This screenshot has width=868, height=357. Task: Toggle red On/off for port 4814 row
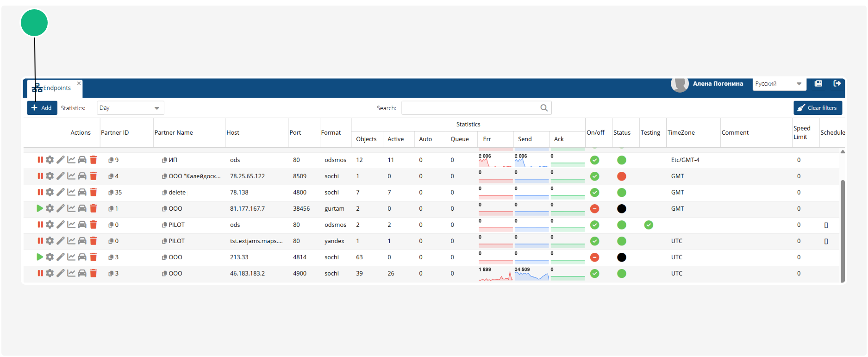pyautogui.click(x=595, y=257)
